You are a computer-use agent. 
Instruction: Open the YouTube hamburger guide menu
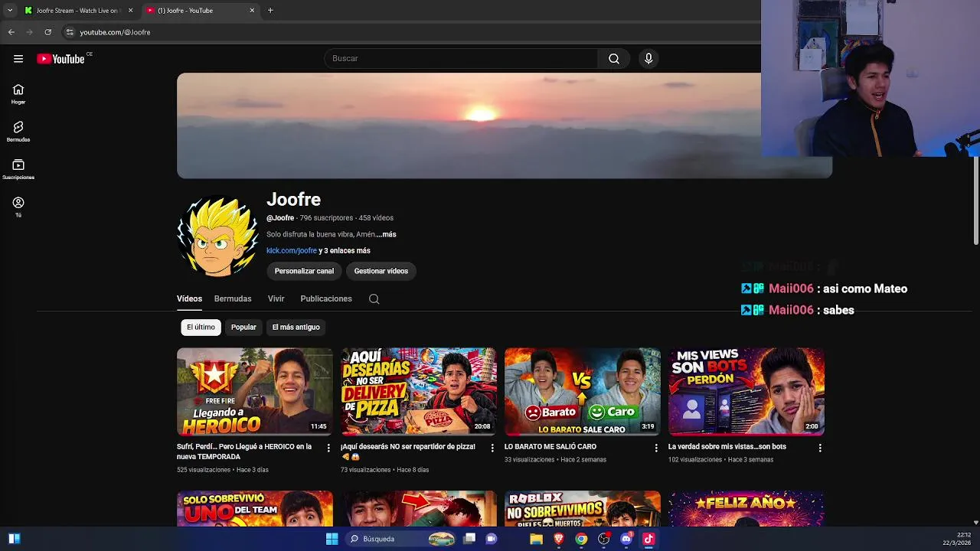18,59
